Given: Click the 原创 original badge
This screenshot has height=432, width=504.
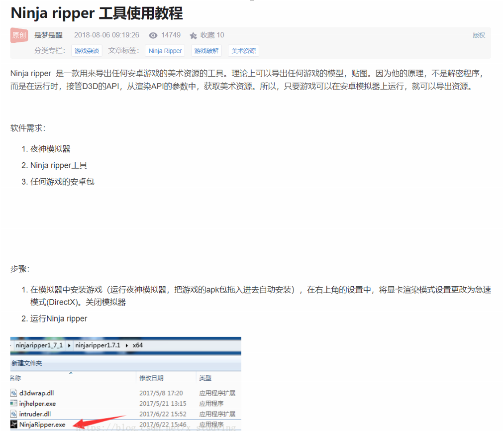Looking at the screenshot, I should 19,35.
